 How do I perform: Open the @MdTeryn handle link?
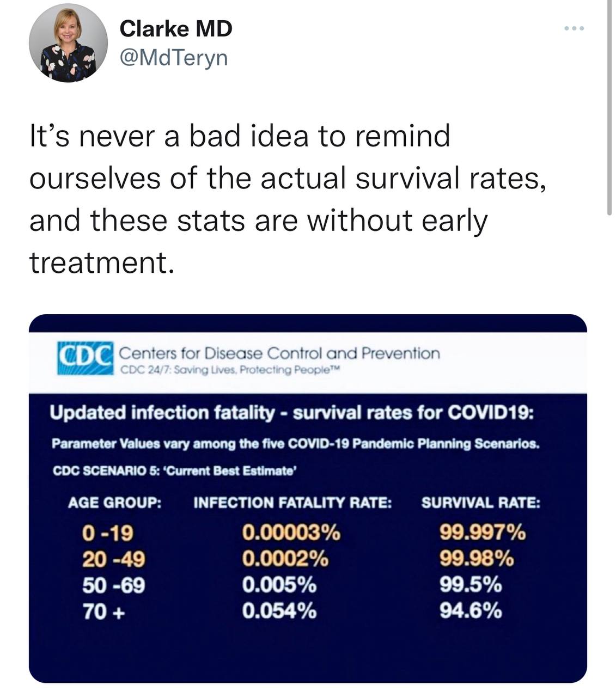tap(173, 57)
